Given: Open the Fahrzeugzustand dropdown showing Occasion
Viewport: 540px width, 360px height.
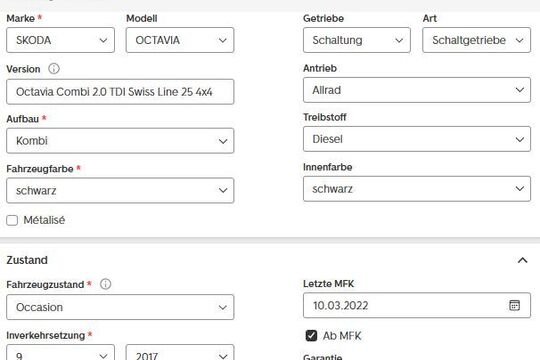Looking at the screenshot, I should pyautogui.click(x=120, y=307).
